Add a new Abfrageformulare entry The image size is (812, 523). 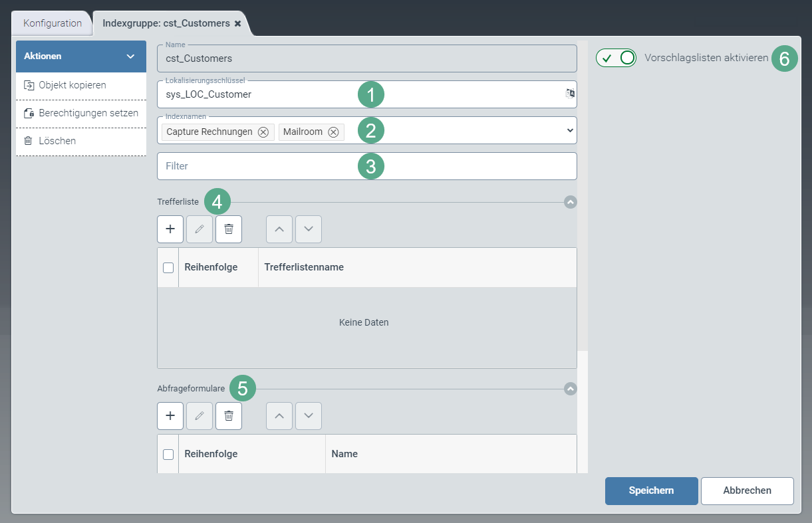pos(170,416)
